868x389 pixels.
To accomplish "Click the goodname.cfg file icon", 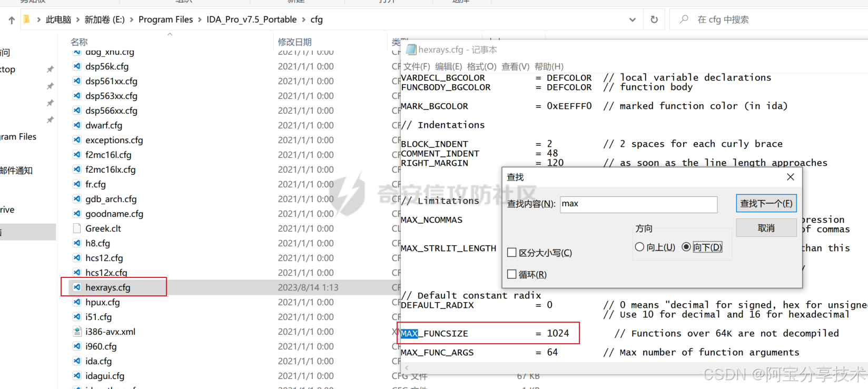I will (77, 214).
